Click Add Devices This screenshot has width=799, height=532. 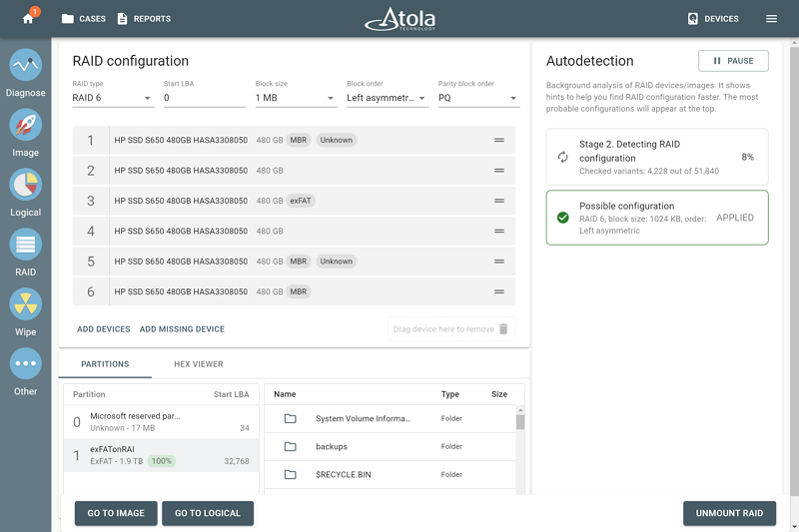point(104,329)
